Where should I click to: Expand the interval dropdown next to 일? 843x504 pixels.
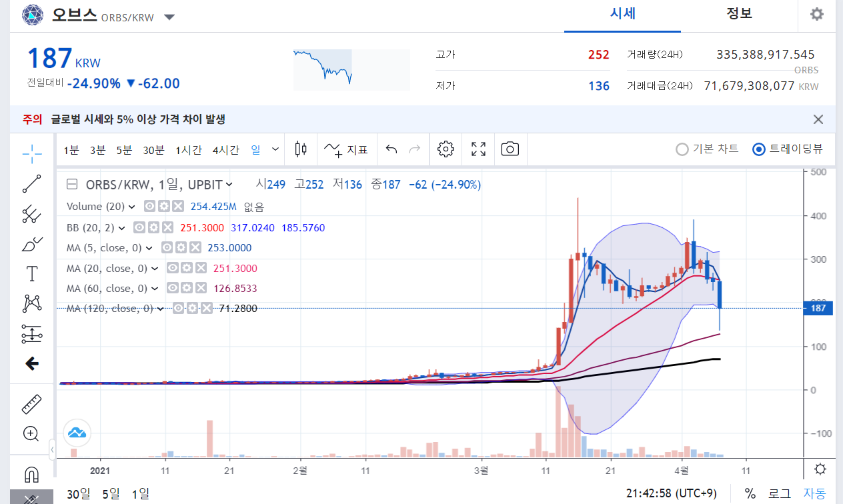pos(275,149)
